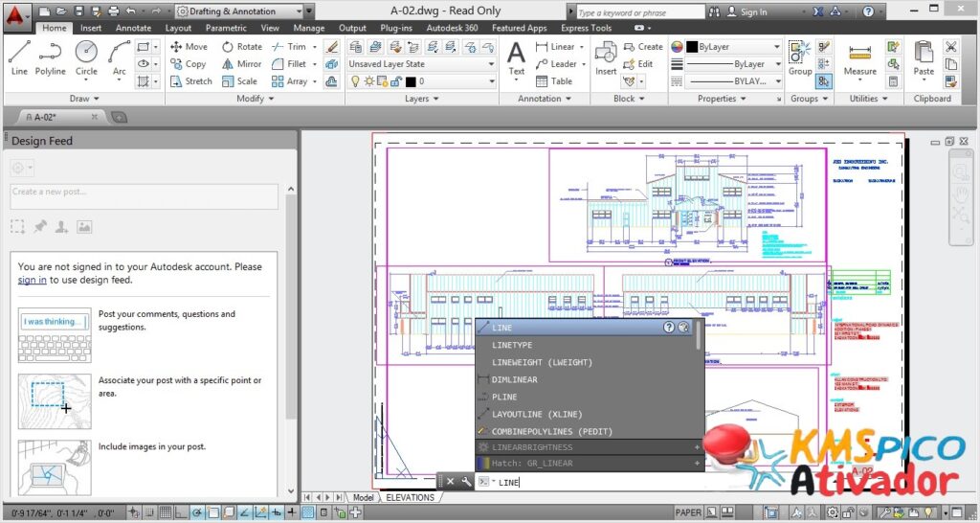Pick the Arc tool

tap(119, 58)
